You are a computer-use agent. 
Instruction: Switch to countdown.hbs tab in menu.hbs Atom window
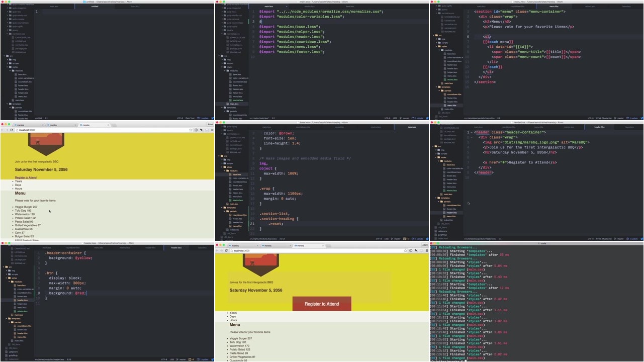pyautogui.click(x=518, y=7)
